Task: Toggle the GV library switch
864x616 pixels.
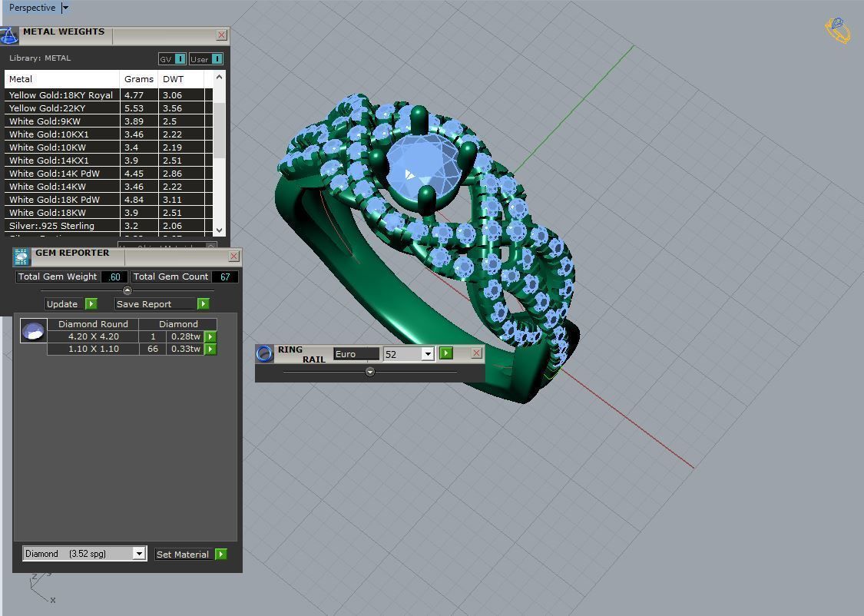Action: (173, 59)
